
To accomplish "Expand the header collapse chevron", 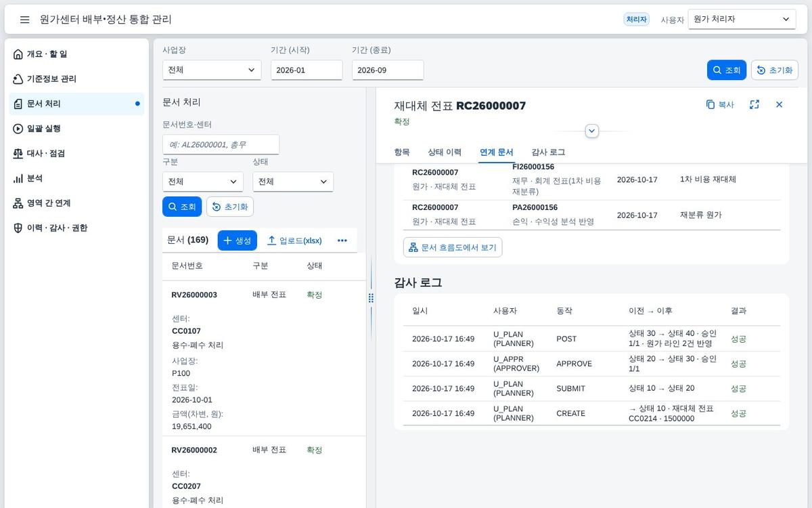I will point(592,131).
